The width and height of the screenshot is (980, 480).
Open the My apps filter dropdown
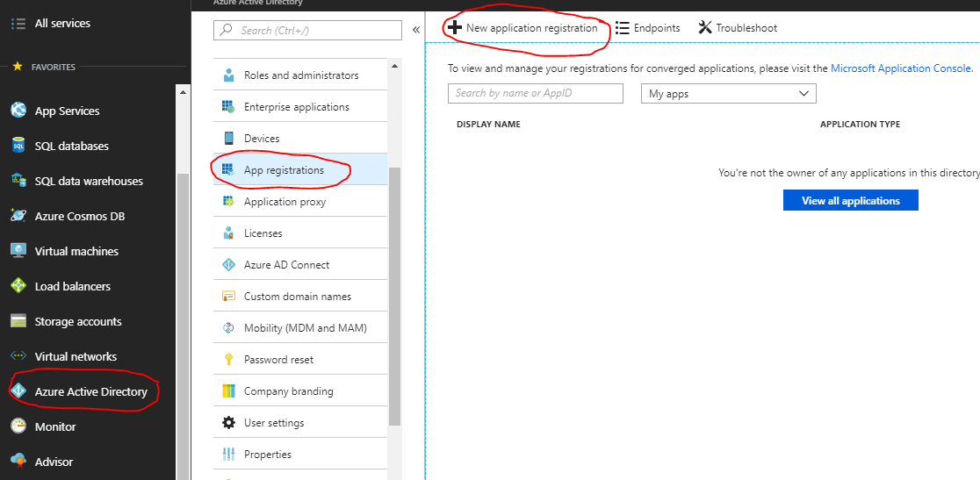pyautogui.click(x=729, y=94)
